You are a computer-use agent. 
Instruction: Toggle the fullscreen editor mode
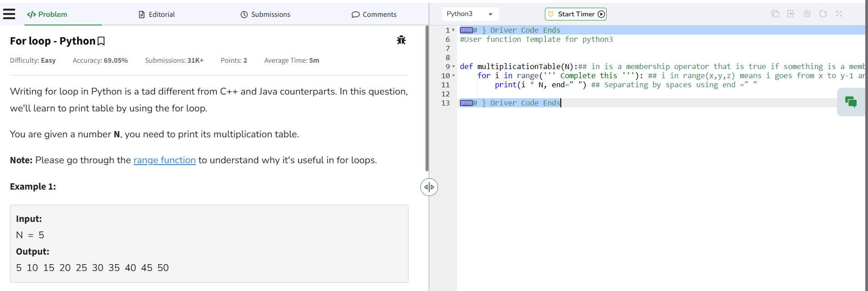click(839, 14)
